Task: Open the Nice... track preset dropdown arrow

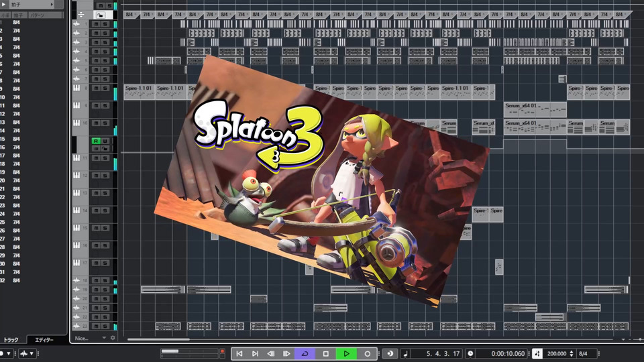Action: [x=104, y=338]
